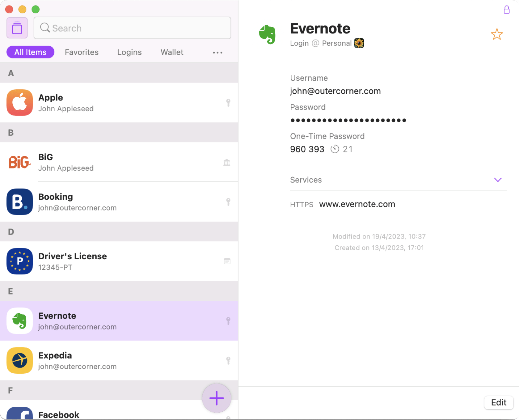Screen dimensions: 519x420
Task: Toggle the favorite star for Evernote
Action: [x=496, y=34]
